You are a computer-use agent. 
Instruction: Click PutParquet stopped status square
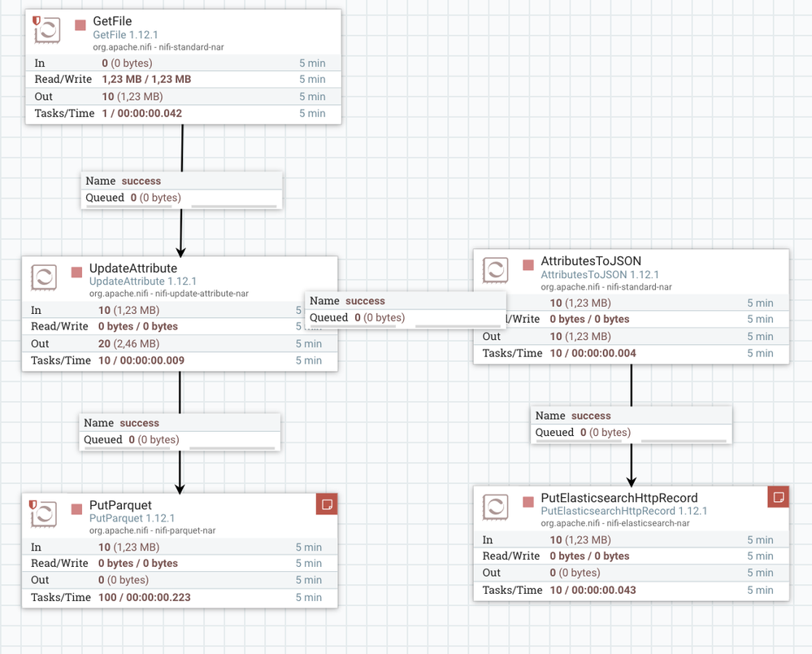76,509
